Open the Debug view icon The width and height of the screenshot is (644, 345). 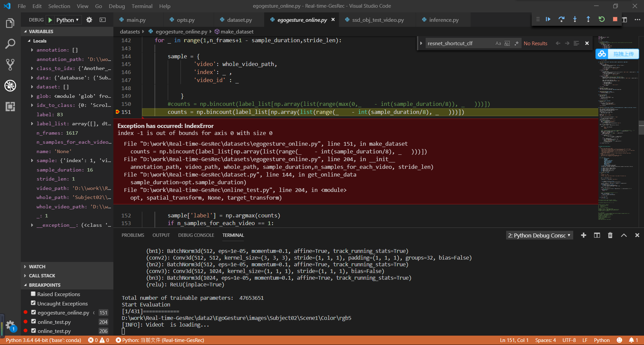coord(10,86)
